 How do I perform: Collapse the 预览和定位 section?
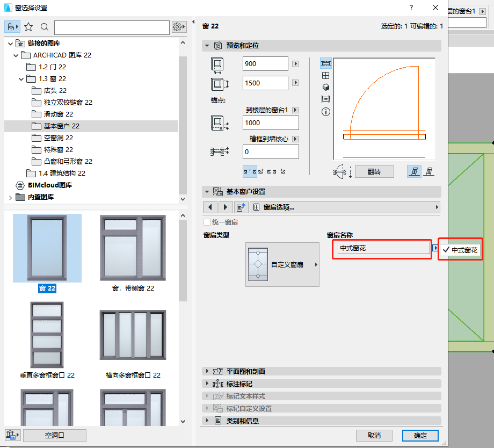[207, 45]
